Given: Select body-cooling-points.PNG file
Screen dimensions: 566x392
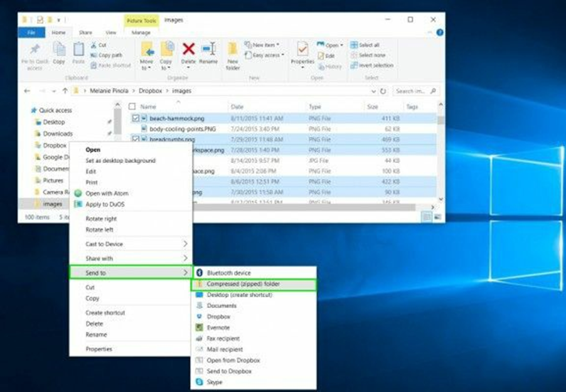Looking at the screenshot, I should (183, 129).
